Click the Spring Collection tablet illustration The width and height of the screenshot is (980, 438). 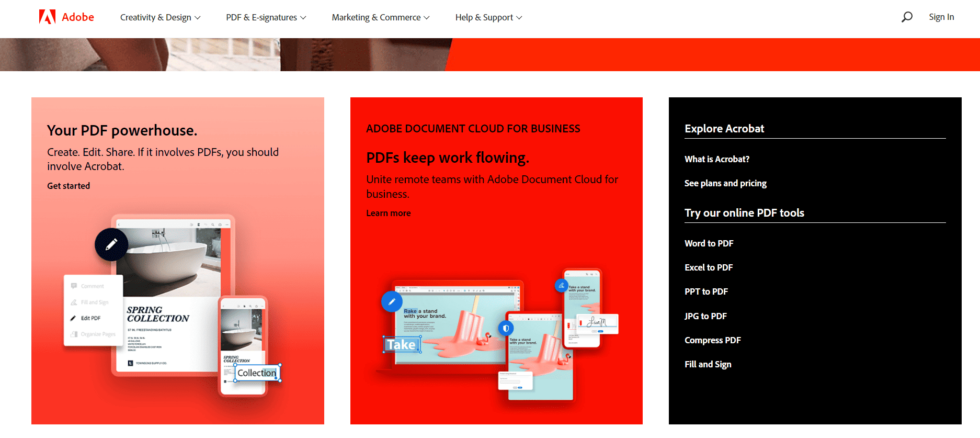(x=173, y=295)
